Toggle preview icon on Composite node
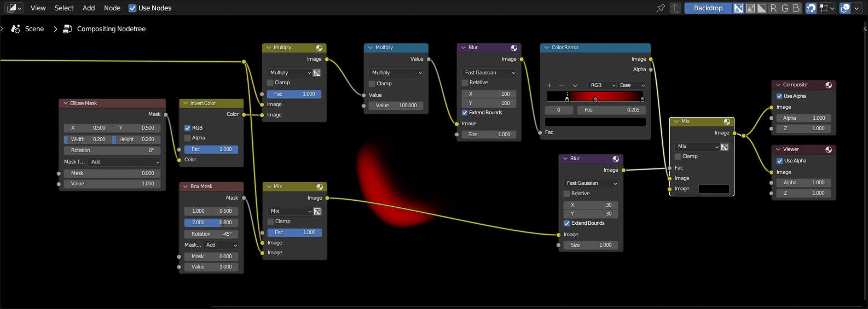Screen dimensions: 868x309 [829, 85]
